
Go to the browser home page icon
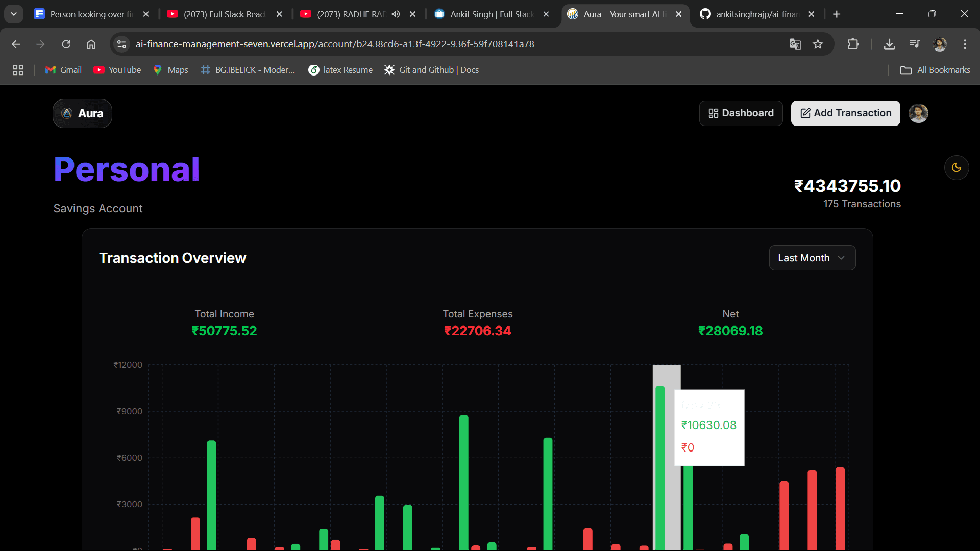click(91, 44)
